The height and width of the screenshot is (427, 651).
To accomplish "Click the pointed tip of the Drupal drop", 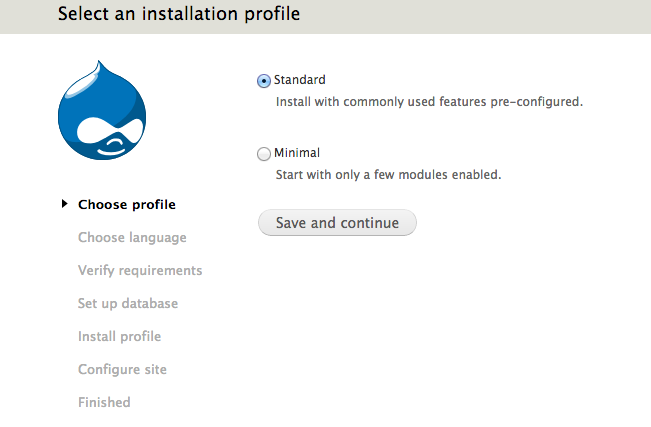I will 99,65.
